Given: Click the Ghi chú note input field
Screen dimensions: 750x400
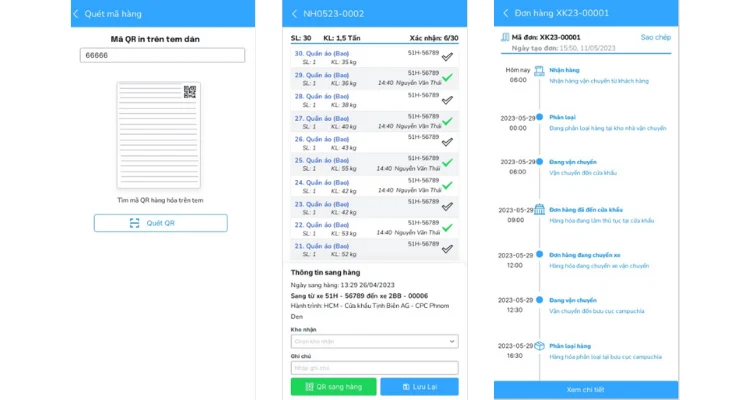Looking at the screenshot, I should tap(375, 368).
